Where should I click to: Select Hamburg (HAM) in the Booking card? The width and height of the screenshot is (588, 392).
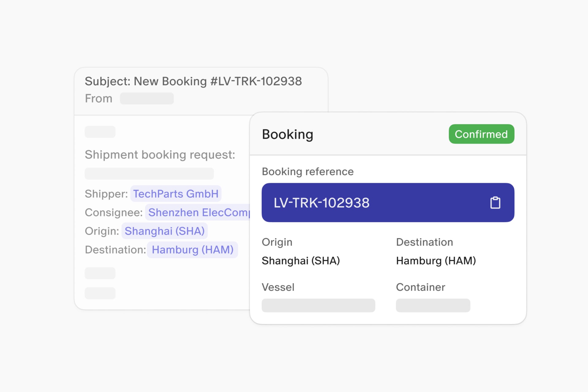(x=435, y=261)
